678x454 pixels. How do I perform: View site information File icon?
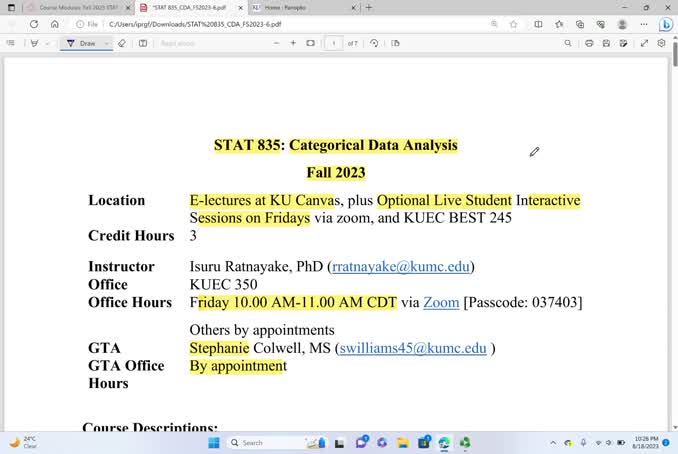87,24
